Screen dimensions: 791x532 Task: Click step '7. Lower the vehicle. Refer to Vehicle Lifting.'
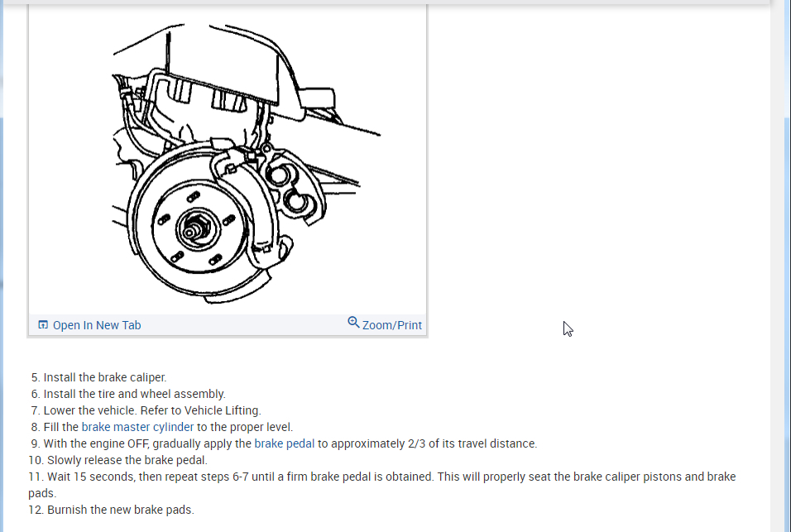click(146, 411)
